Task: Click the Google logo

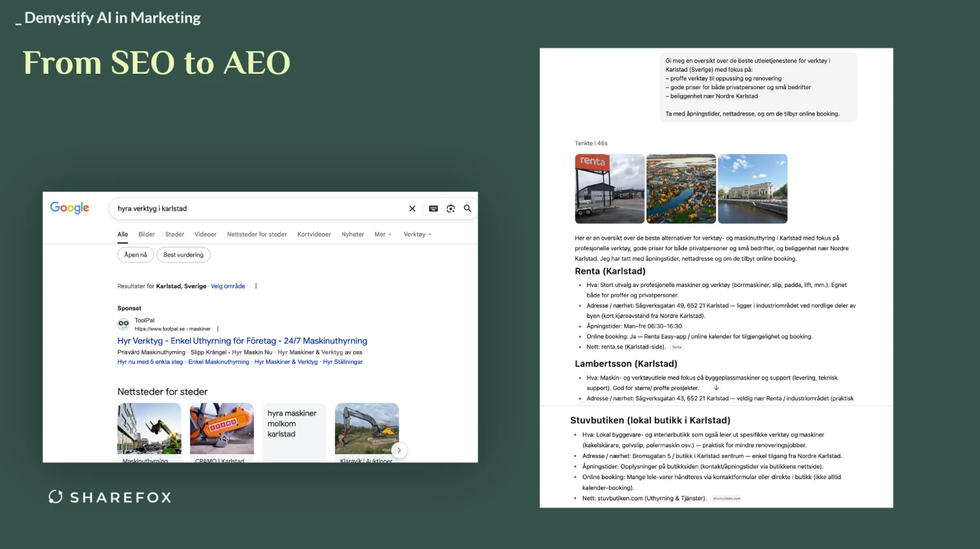Action: 70,208
